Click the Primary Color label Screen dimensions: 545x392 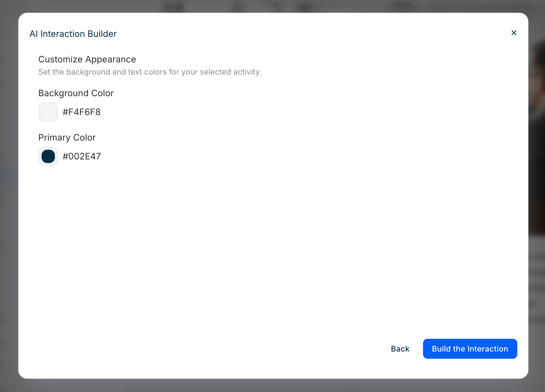click(x=67, y=138)
